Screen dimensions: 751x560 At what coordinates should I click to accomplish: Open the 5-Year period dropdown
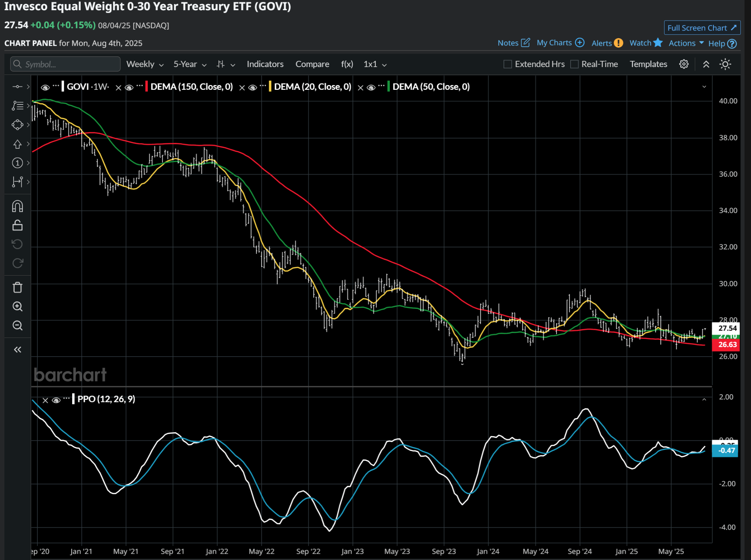(x=190, y=64)
